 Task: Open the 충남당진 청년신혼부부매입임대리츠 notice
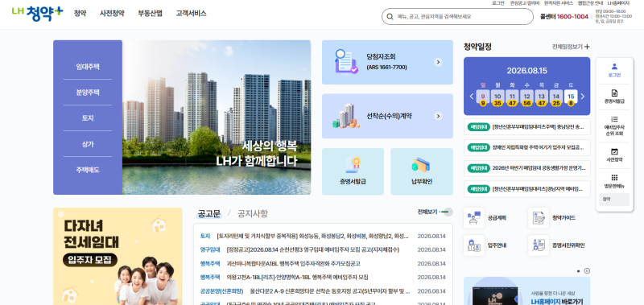527,127
